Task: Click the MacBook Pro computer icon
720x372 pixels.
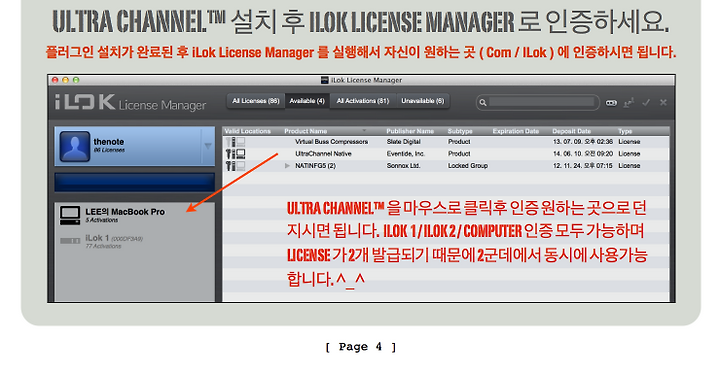Action: tap(70, 215)
